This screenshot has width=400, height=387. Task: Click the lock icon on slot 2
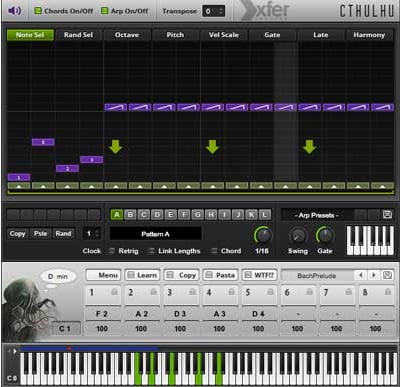153,292
